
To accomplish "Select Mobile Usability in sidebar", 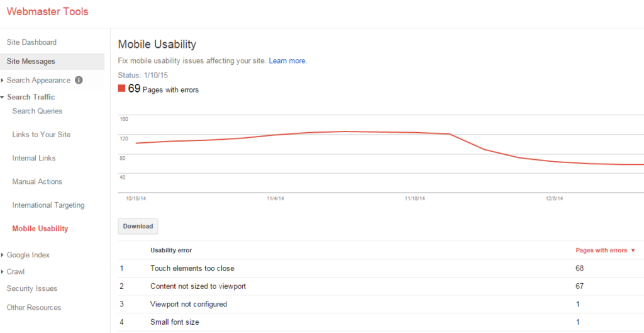I will [x=40, y=229].
